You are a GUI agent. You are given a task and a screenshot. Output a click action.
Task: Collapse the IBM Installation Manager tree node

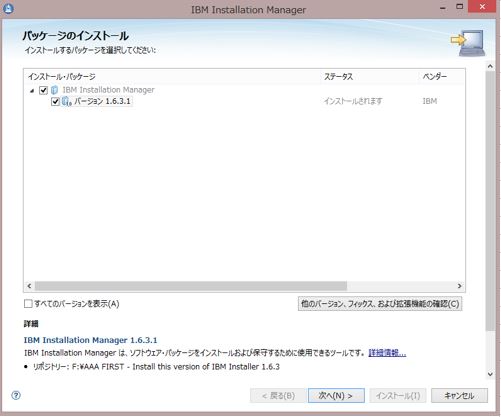click(32, 91)
